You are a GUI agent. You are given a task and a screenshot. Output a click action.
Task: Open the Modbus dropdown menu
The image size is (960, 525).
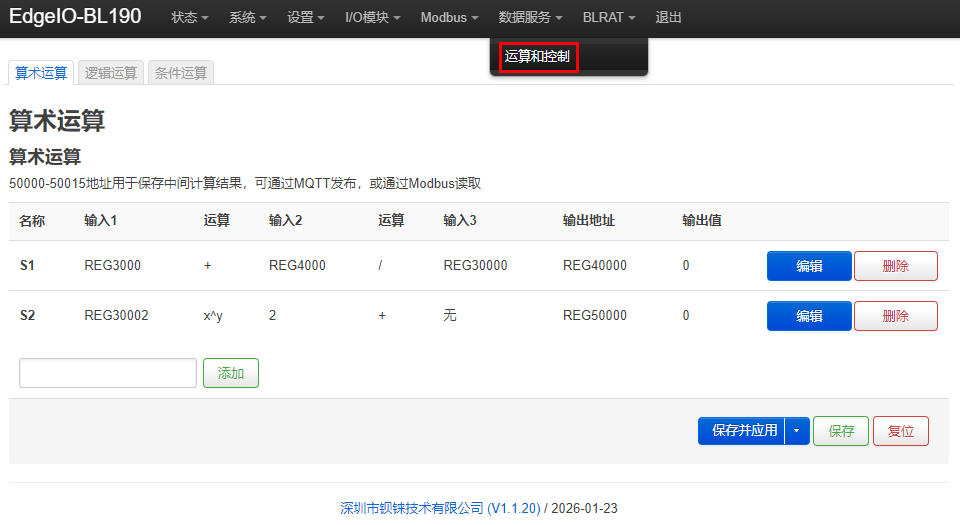449,17
